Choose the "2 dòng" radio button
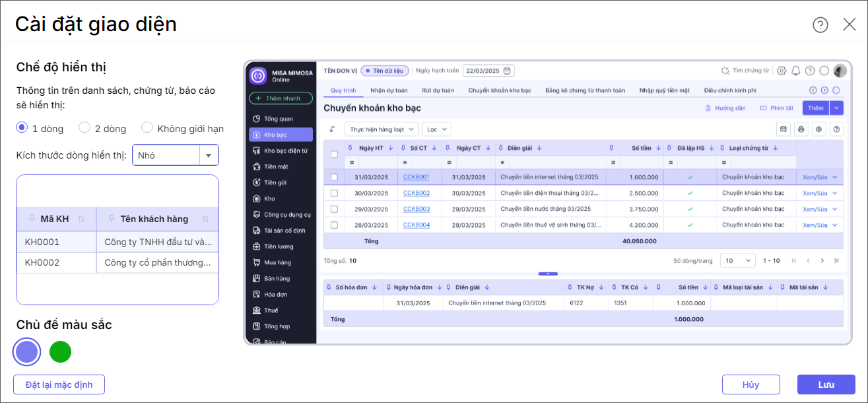Viewport: 868px width, 403px height. coord(84,128)
